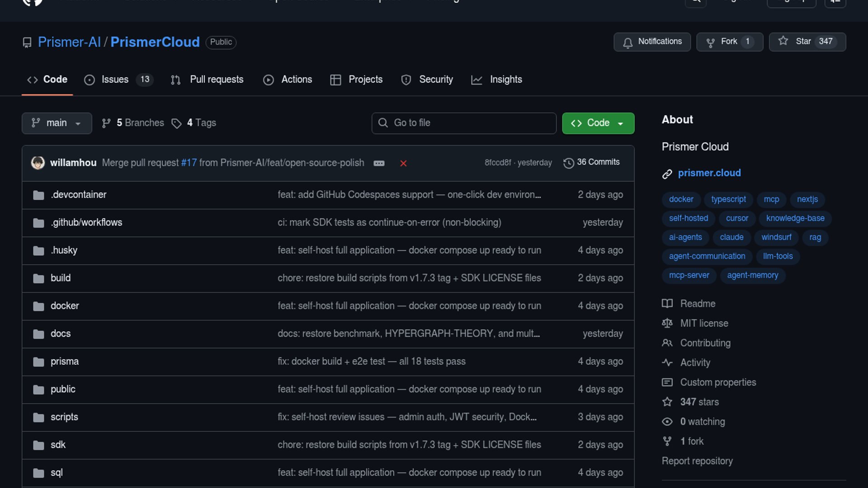The width and height of the screenshot is (868, 488).
Task: Open the Readme from About sidebar
Action: 698,304
